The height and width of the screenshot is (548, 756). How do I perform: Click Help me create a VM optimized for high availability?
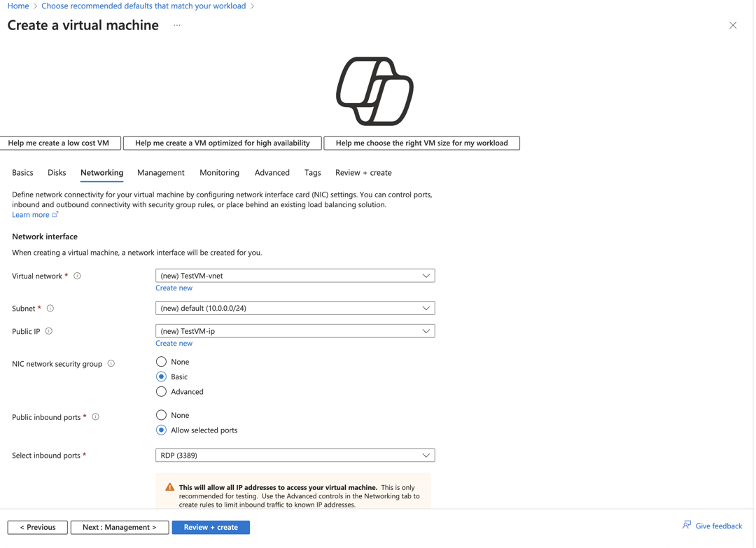(223, 143)
